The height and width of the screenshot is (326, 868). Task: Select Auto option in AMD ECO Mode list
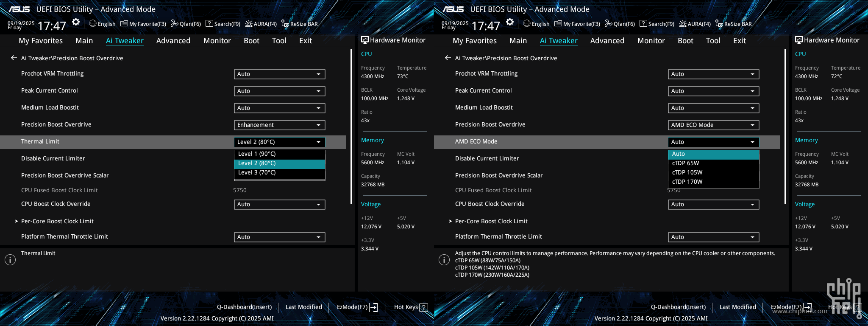[x=714, y=154]
